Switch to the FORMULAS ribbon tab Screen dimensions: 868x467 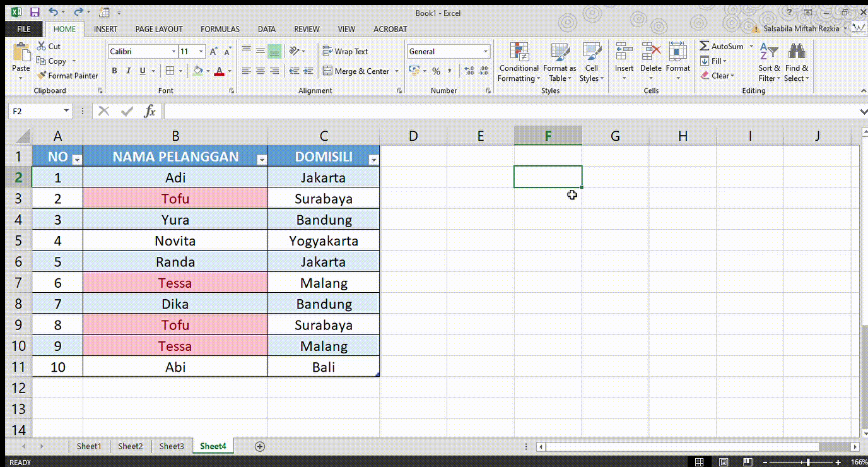[220, 29]
